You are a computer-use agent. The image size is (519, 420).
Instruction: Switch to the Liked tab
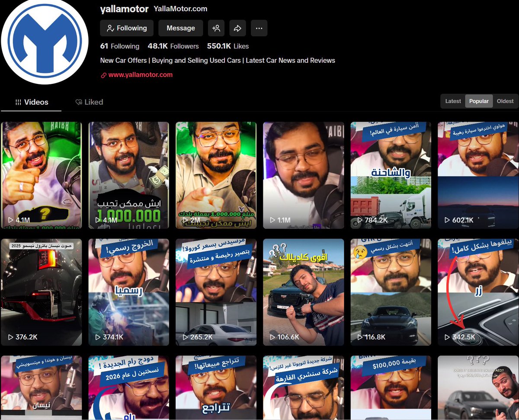coord(89,102)
